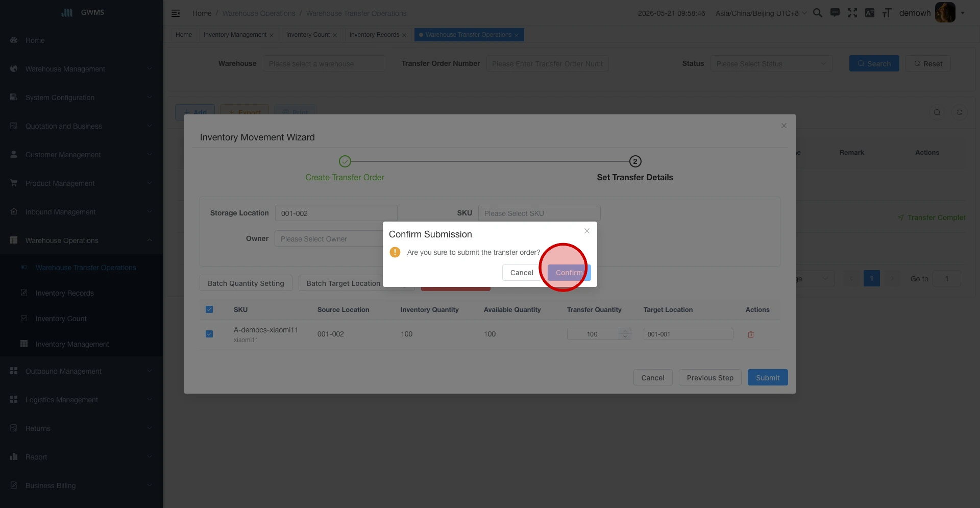980x508 pixels.
Task: Open the Status dropdown filter
Action: [x=771, y=64]
